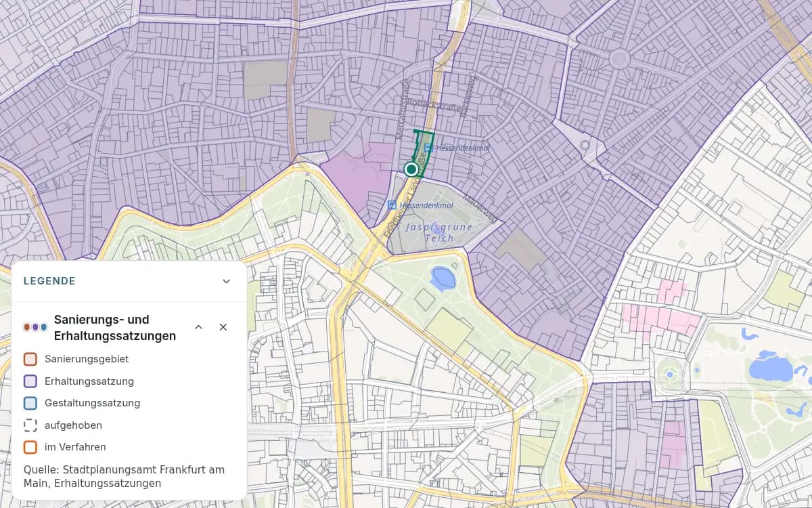
Task: Collapse the LEGENDE panel with its chevron
Action: 227,281
